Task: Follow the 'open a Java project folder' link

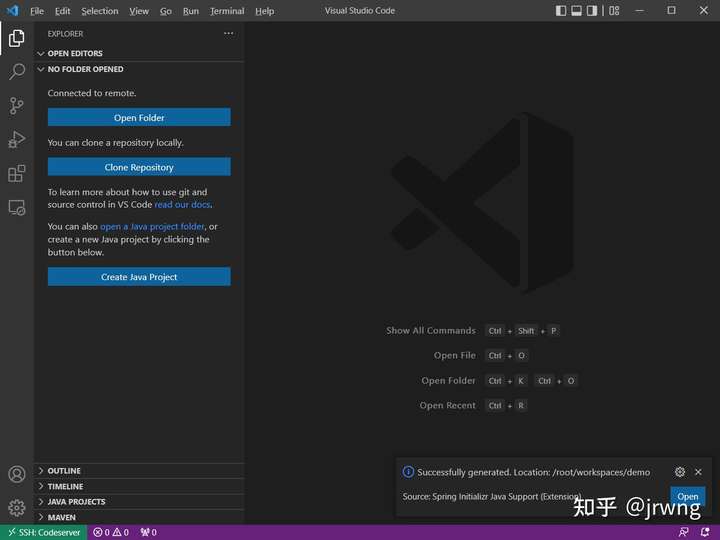Action: tap(152, 227)
